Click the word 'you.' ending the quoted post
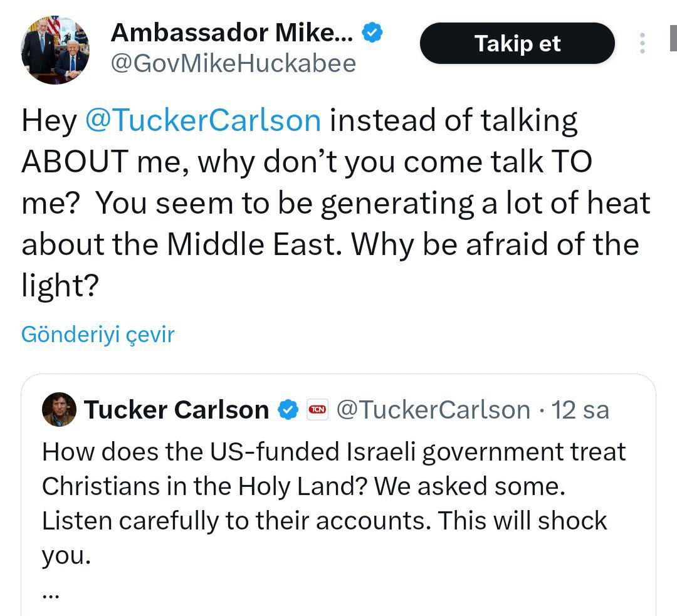This screenshot has width=677, height=616. click(x=66, y=556)
